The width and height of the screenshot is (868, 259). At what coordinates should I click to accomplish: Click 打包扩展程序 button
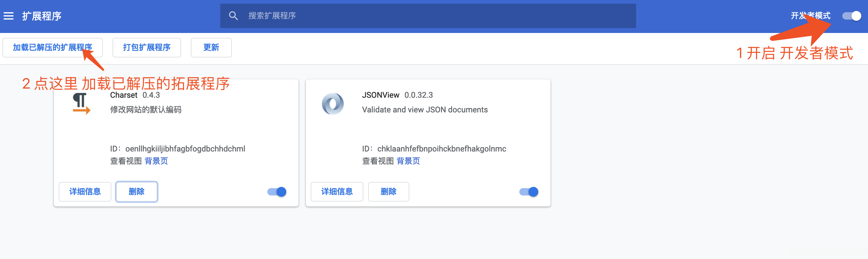coord(147,47)
